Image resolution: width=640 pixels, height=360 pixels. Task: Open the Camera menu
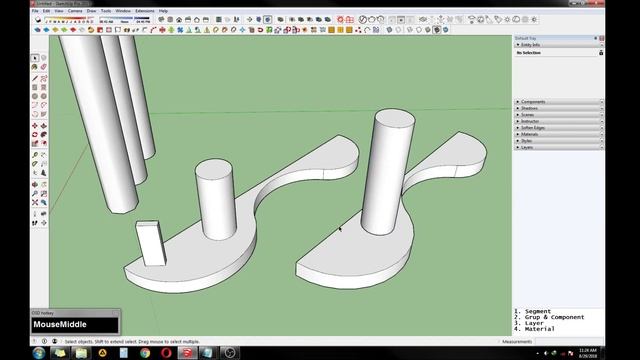tap(75, 11)
